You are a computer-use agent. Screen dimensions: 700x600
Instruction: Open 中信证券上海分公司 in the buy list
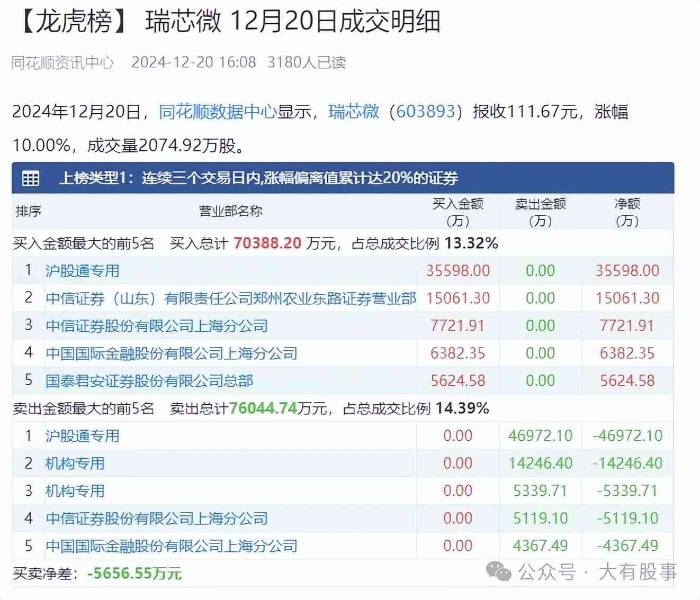(x=156, y=326)
